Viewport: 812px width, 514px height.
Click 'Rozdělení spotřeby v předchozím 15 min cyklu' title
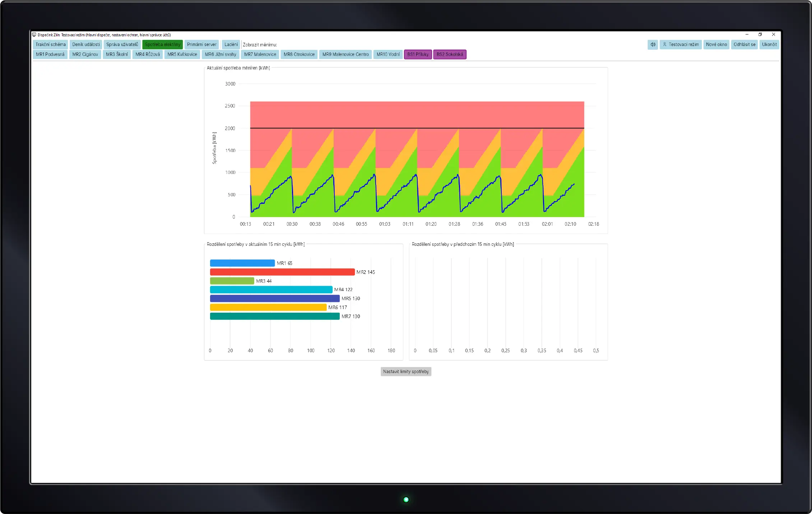(463, 244)
